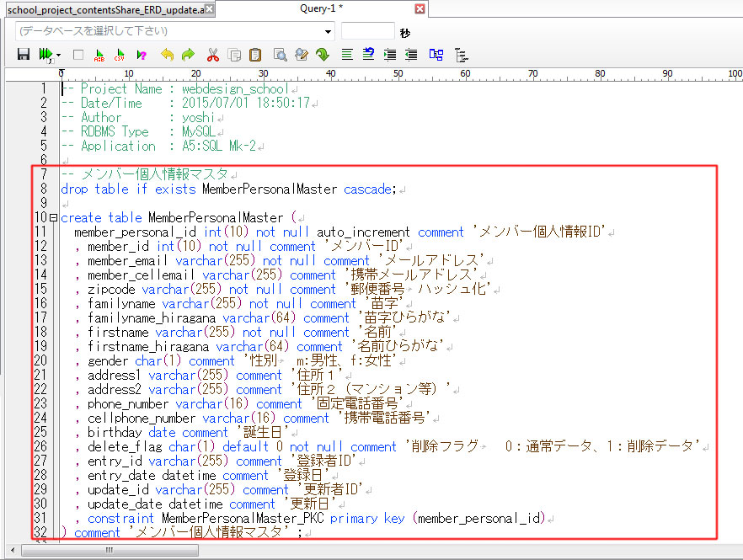Click the blue connected boxes icon

click(x=436, y=55)
